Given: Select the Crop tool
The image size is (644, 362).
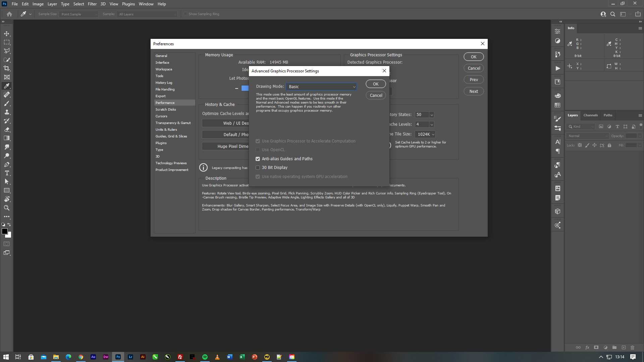Looking at the screenshot, I should click(x=7, y=68).
